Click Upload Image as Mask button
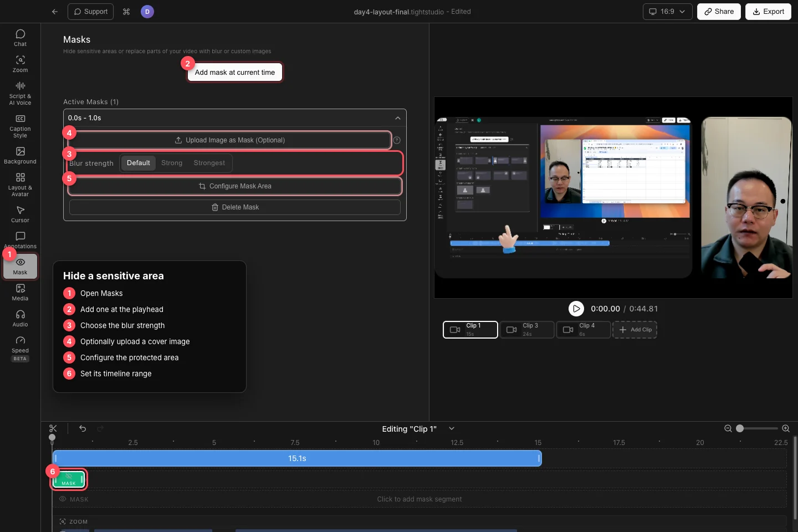Screen dimensions: 798x532 (x=230, y=140)
